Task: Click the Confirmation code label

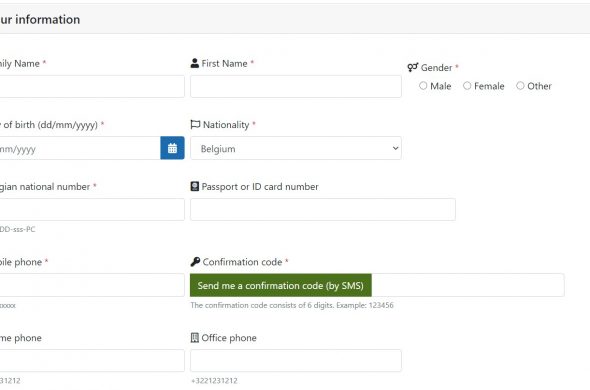Action: tap(242, 262)
